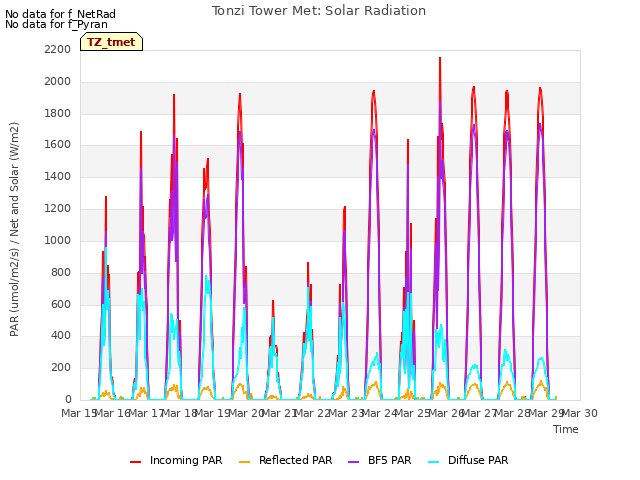Screen dimensions: 640x480
Task: Click the y-axis tick label 1600
Action: [58, 144]
